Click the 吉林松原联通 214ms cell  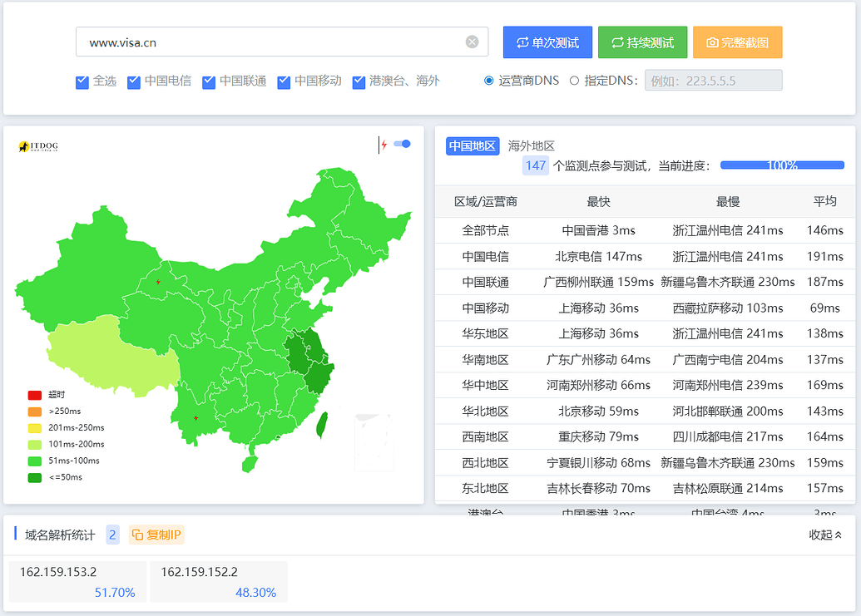(x=728, y=488)
